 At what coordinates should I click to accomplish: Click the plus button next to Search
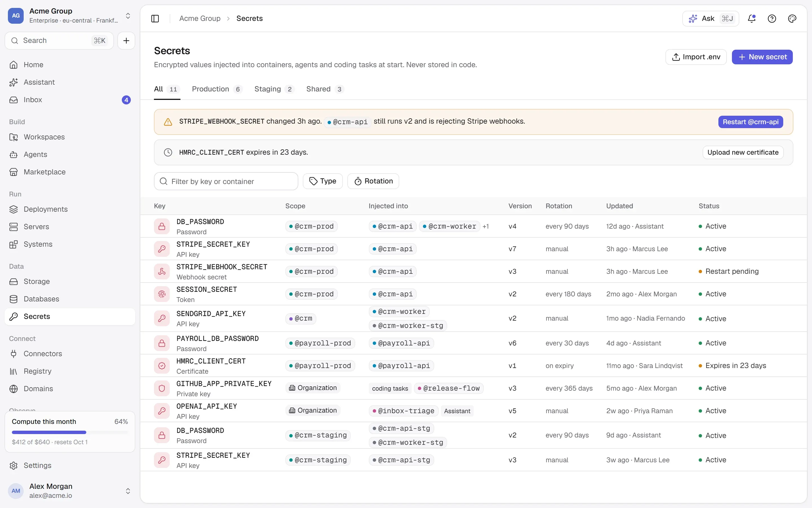(126, 41)
